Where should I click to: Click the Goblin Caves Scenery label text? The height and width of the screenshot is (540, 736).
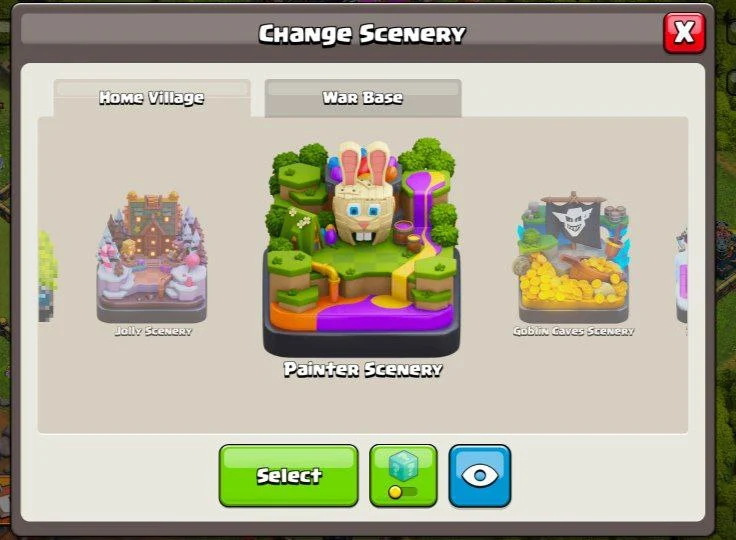pos(573,331)
